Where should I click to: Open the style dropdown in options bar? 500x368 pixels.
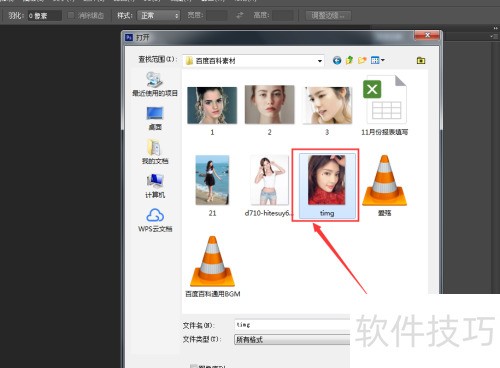[159, 15]
